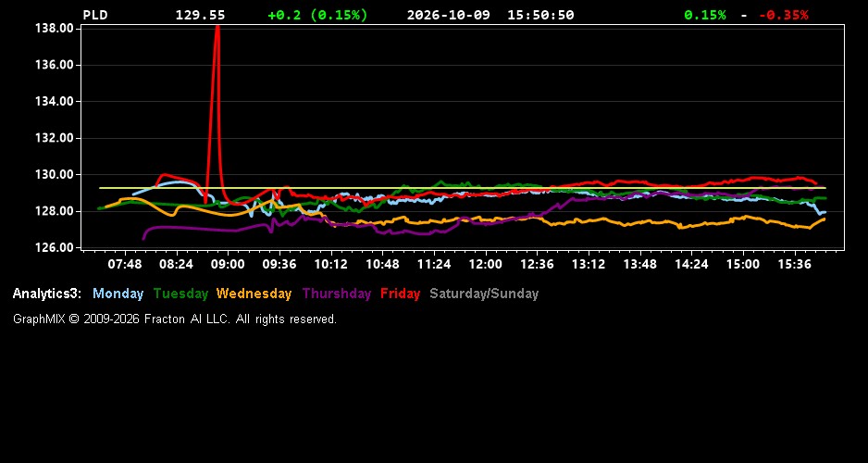This screenshot has height=463, width=868.
Task: Click the 13:12 time axis label
Action: (x=589, y=265)
